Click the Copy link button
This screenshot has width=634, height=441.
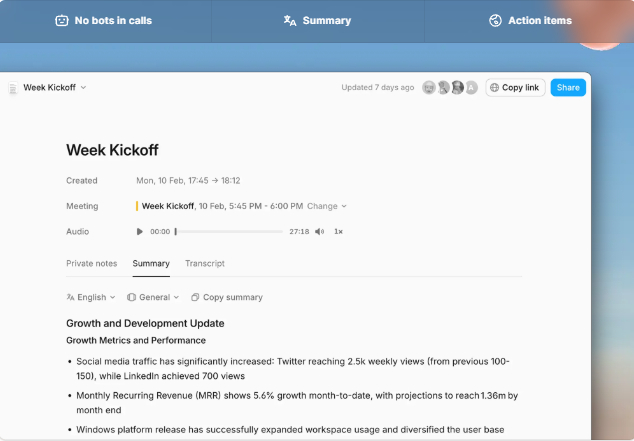tap(514, 88)
